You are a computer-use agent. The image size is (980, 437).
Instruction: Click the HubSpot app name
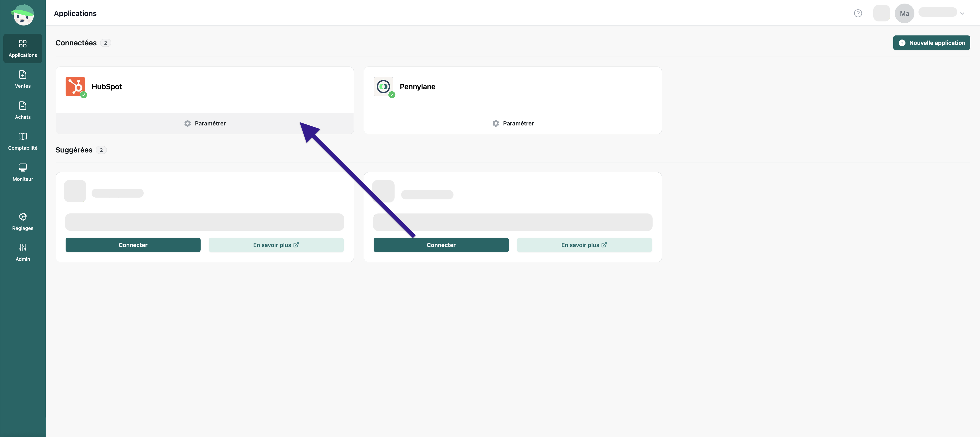point(107,87)
